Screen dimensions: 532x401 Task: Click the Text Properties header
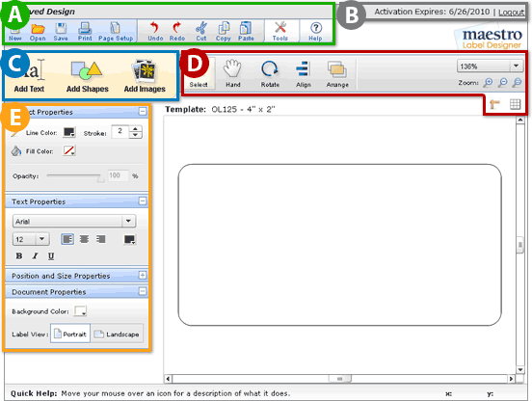click(x=77, y=201)
